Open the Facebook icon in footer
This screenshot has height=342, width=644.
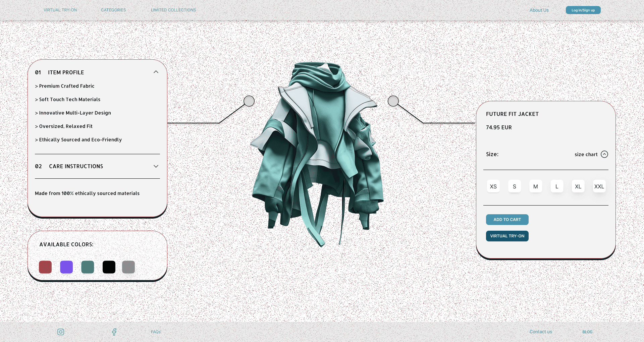tap(114, 332)
